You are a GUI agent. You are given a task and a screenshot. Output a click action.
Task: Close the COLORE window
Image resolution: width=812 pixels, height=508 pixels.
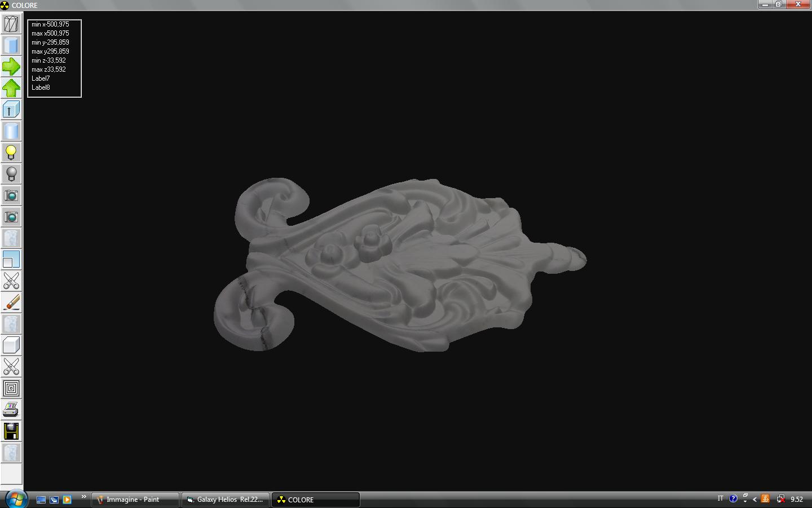click(x=798, y=5)
